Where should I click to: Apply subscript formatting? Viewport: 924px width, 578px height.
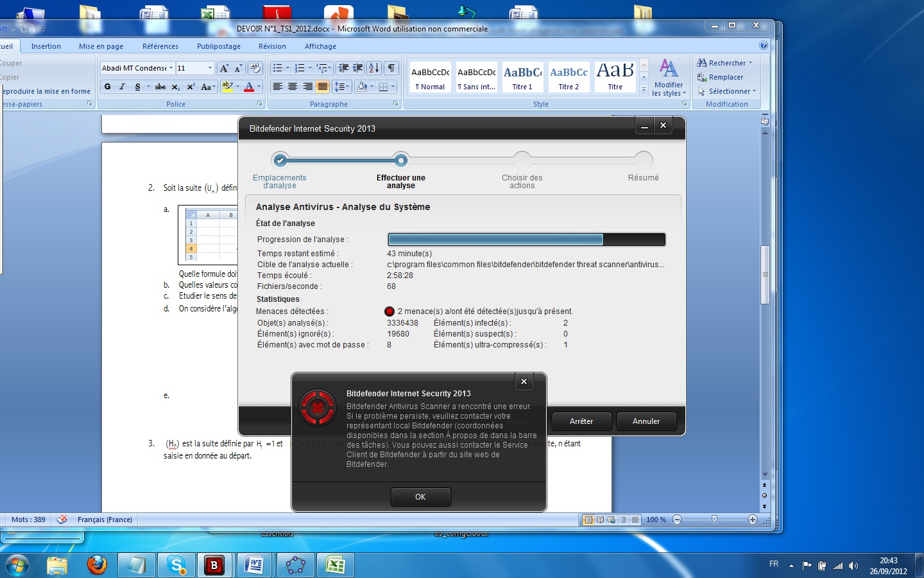pyautogui.click(x=175, y=87)
